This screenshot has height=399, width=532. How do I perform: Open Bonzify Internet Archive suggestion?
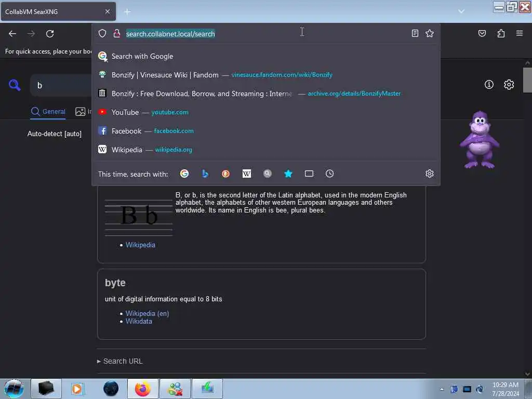(266, 94)
